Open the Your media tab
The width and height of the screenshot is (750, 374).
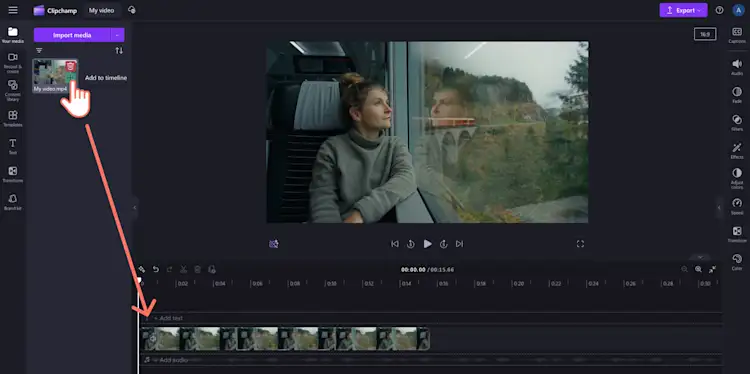[13, 35]
